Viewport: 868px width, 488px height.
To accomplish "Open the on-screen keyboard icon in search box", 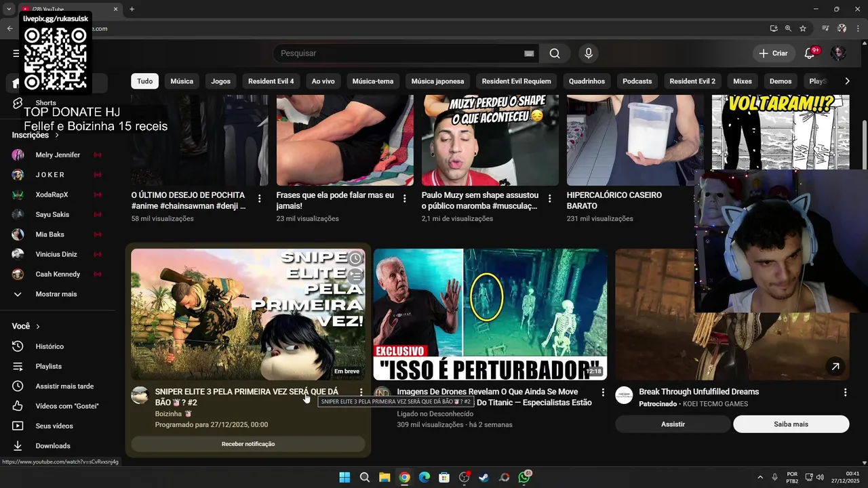I will pyautogui.click(x=529, y=54).
